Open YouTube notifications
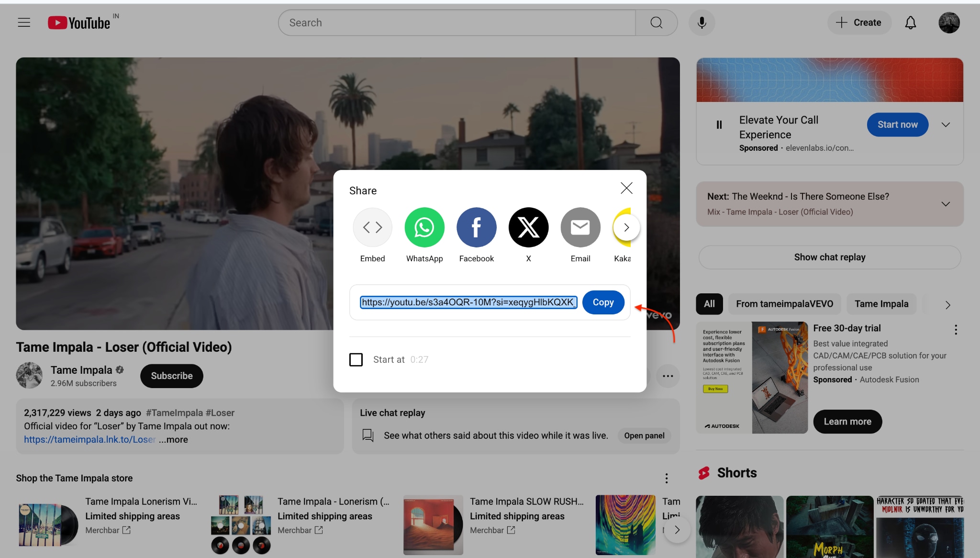The width and height of the screenshot is (980, 558). 910,22
